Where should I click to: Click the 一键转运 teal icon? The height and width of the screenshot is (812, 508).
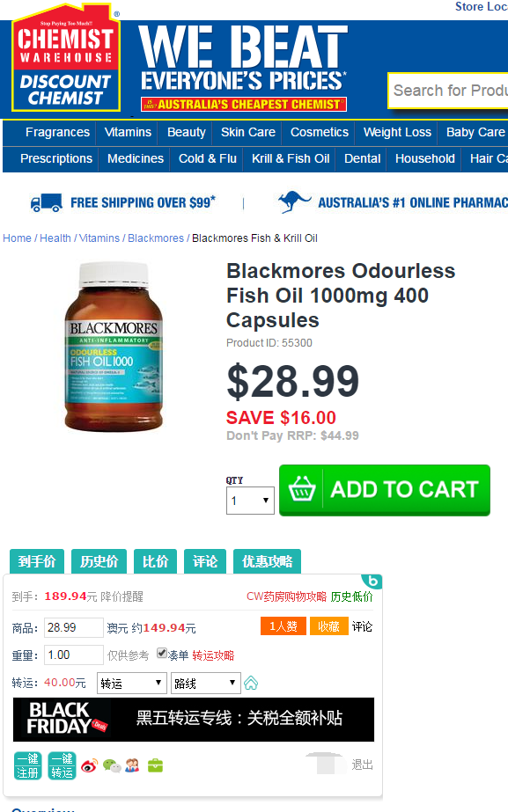(x=62, y=765)
